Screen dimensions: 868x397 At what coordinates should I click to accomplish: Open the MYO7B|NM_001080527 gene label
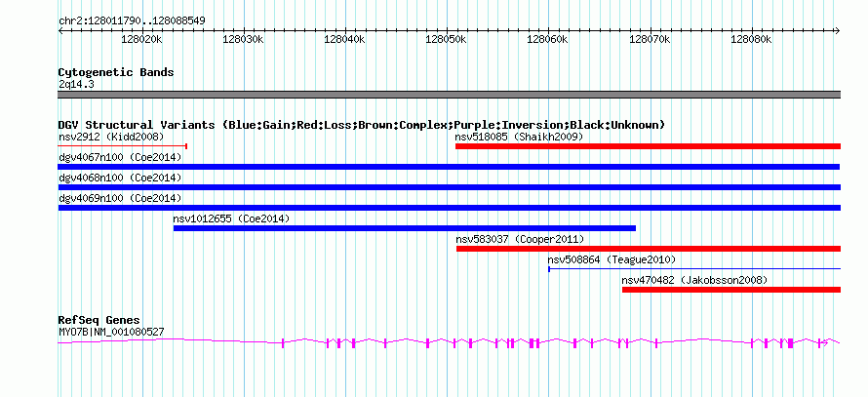coord(111,333)
